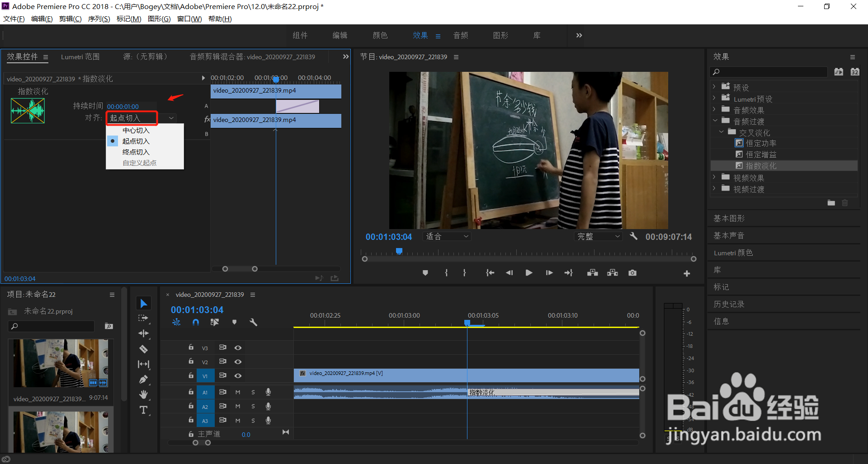
Task: Go to In point
Action: [x=490, y=273]
